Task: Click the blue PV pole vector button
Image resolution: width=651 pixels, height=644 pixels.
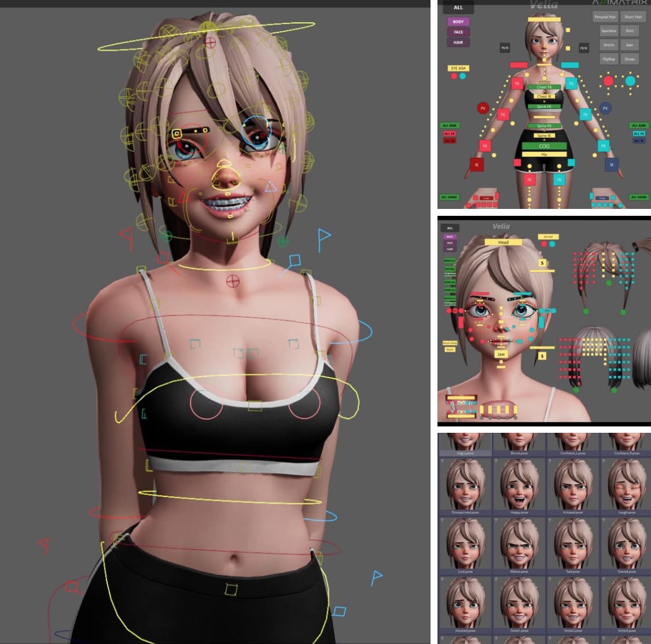Action: (605, 108)
